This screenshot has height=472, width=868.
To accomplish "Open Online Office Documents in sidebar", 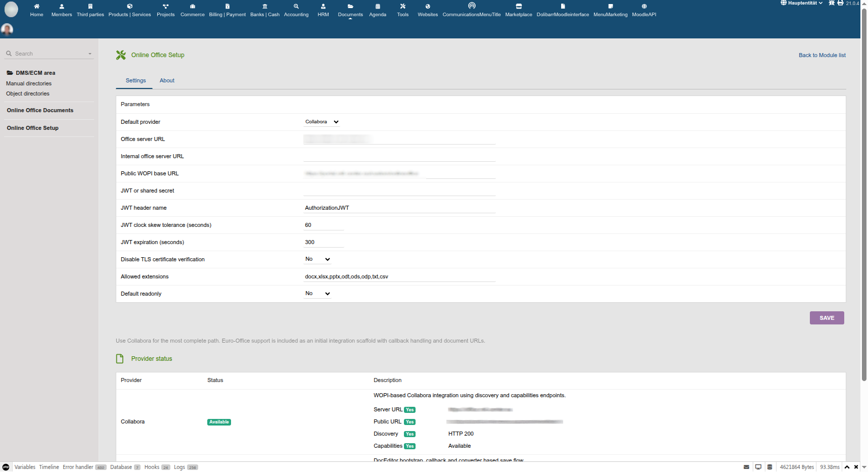I will coord(40,111).
